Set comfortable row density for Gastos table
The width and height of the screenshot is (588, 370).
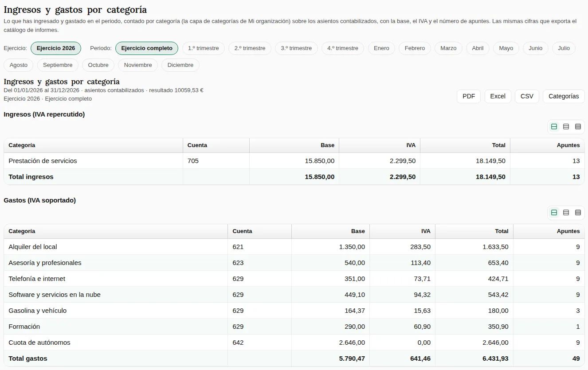coord(554,213)
